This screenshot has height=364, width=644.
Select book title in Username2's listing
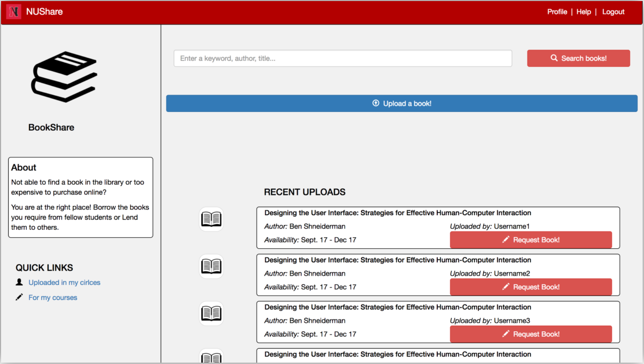tap(398, 260)
